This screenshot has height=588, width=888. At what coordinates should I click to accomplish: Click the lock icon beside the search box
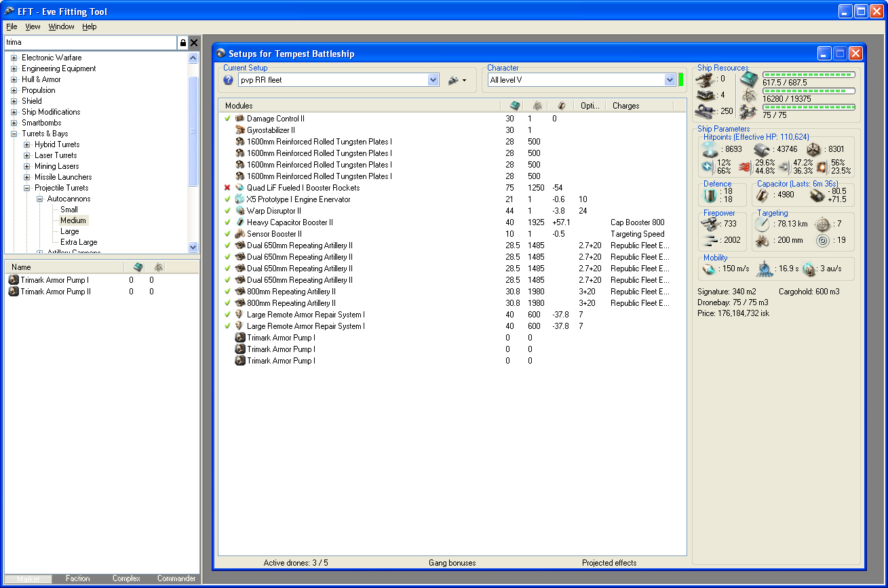[x=182, y=43]
